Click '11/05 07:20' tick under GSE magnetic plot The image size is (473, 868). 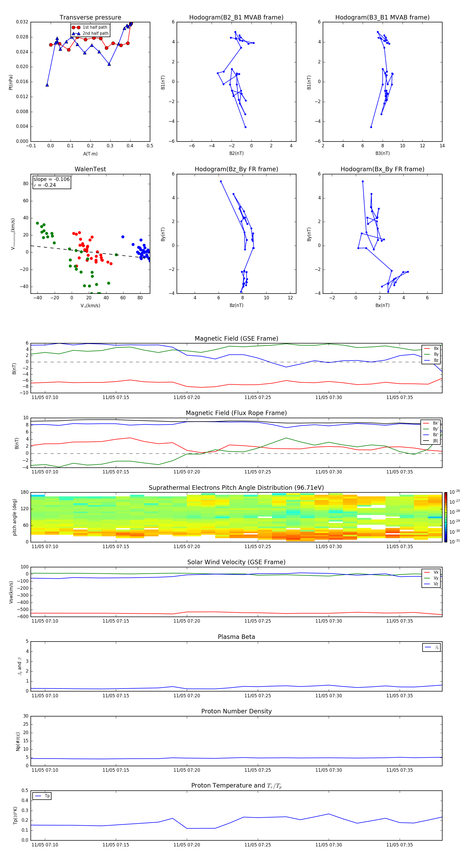[187, 398]
